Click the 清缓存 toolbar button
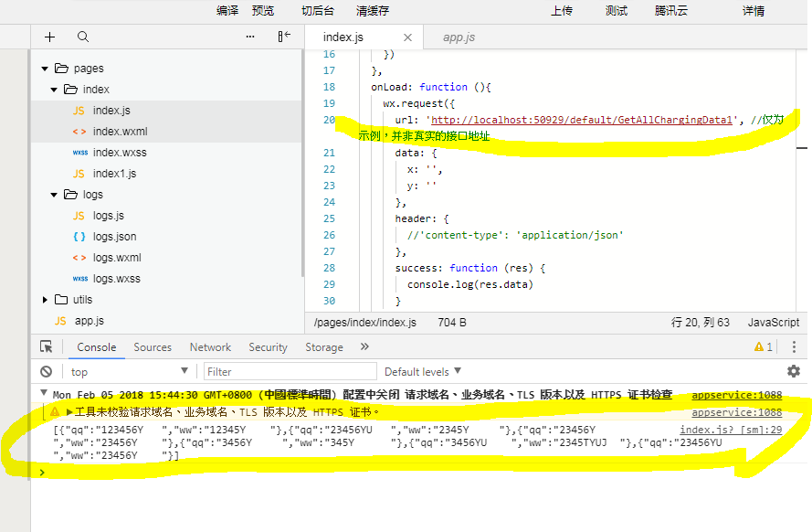 coord(373,11)
